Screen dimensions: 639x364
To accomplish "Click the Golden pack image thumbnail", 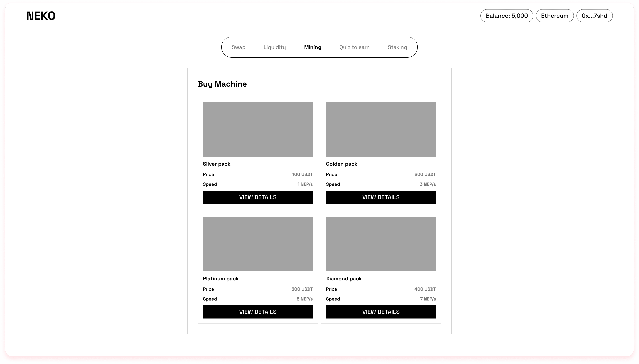I will click(x=381, y=129).
